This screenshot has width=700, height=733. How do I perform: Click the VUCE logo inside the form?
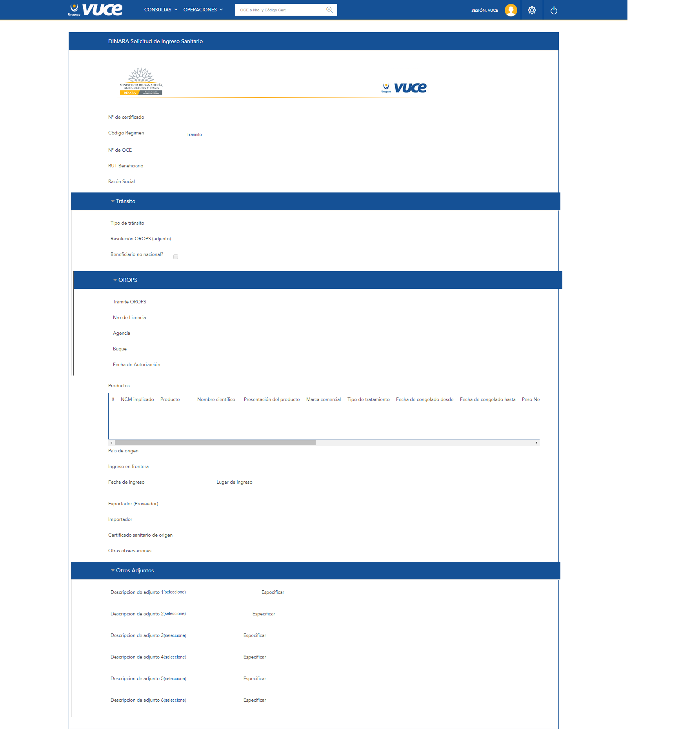[404, 88]
